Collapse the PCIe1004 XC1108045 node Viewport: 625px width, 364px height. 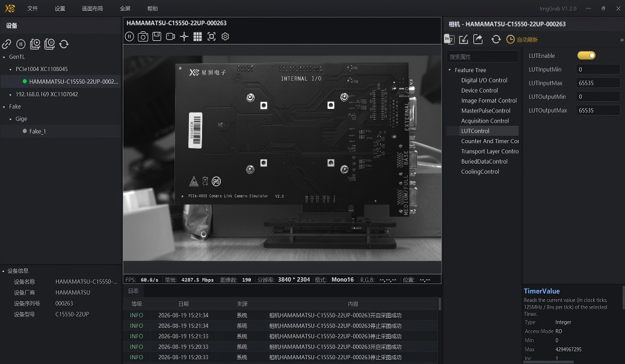tap(10, 69)
